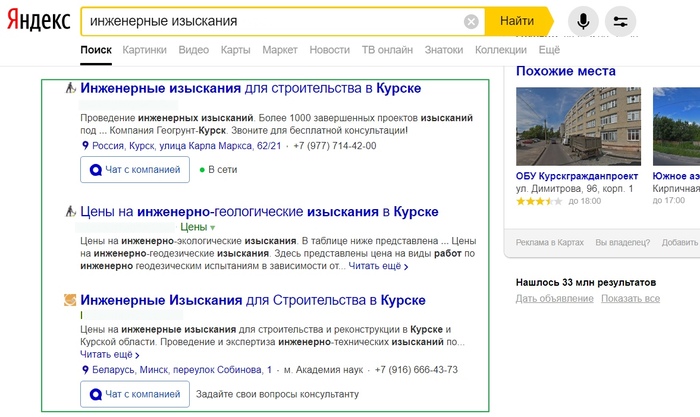The image size is (700, 417).
Task: Expand third result snippet via Читать ещё
Action: [x=109, y=354]
